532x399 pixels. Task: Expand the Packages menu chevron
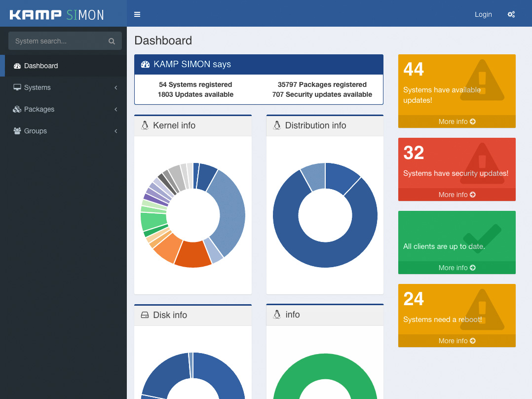point(115,109)
